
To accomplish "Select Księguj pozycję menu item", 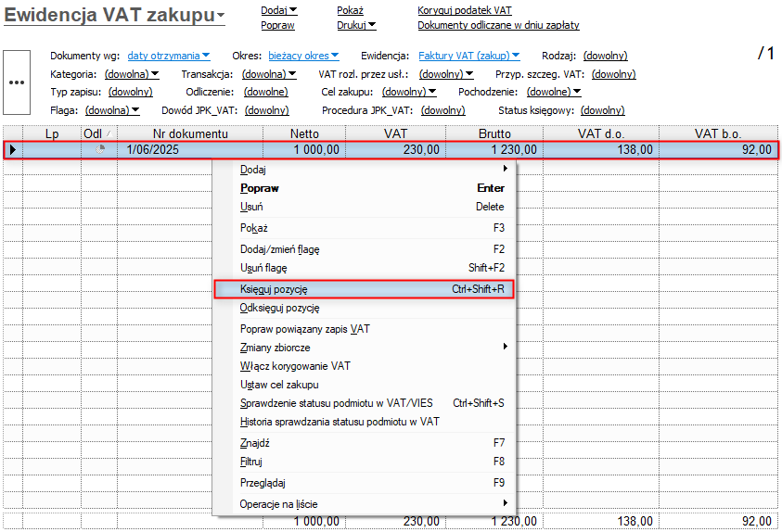I will pyautogui.click(x=364, y=289).
